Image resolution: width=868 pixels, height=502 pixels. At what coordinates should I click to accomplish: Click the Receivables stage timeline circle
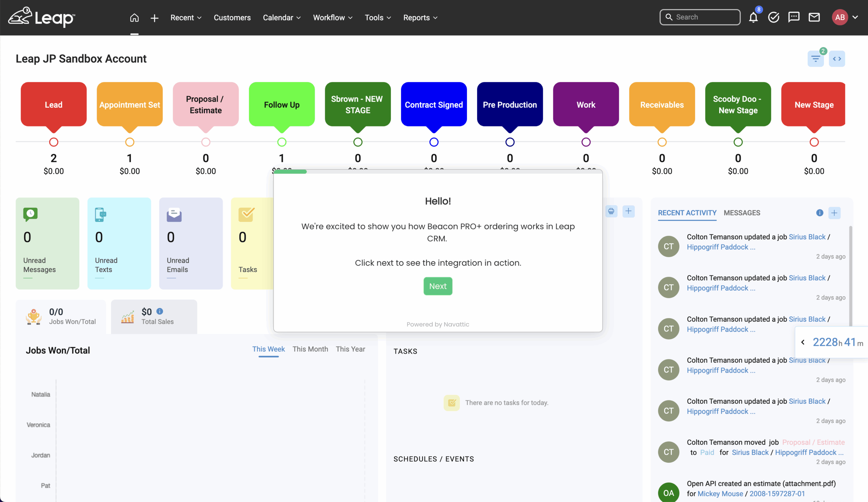tap(662, 142)
